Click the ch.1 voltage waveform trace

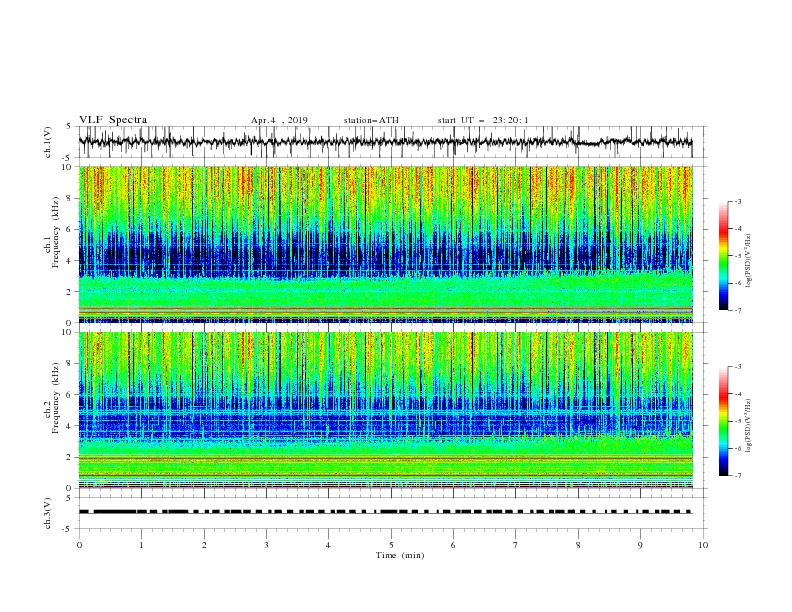coord(385,142)
